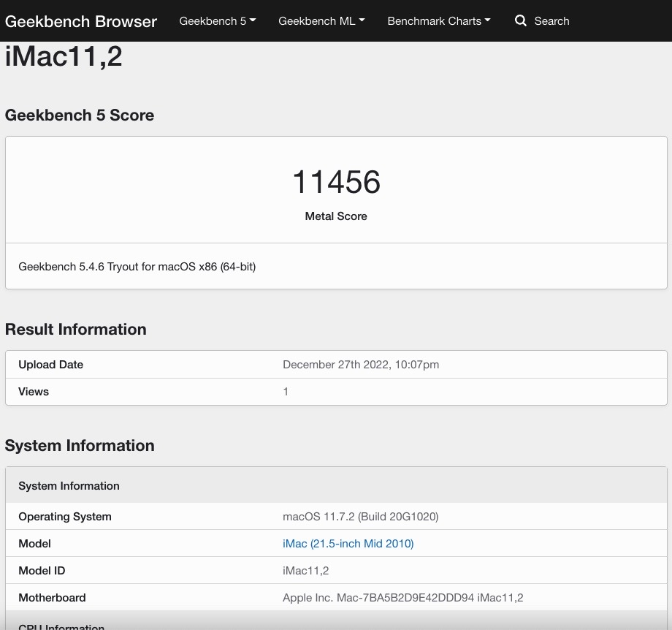Select the Metal score 11456

pos(336,182)
